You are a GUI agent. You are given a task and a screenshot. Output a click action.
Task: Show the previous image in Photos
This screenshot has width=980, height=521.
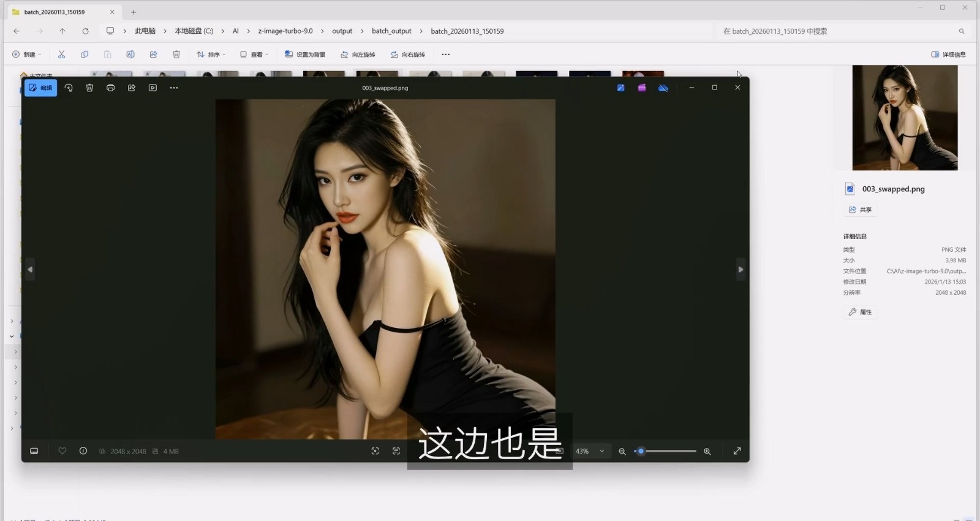(x=30, y=269)
